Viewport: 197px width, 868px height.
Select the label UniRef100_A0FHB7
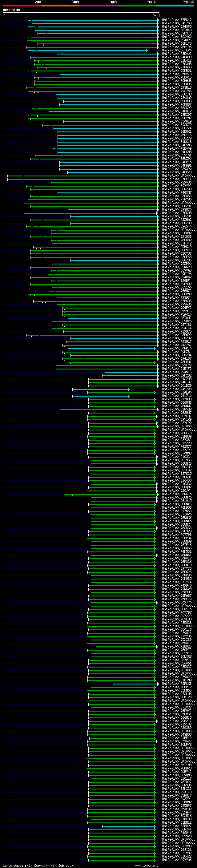coord(177,105)
